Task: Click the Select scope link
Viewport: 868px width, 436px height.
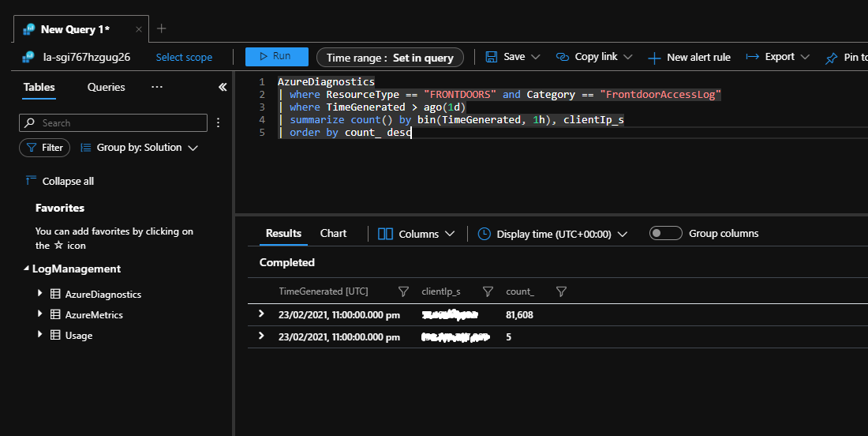Action: coord(184,57)
